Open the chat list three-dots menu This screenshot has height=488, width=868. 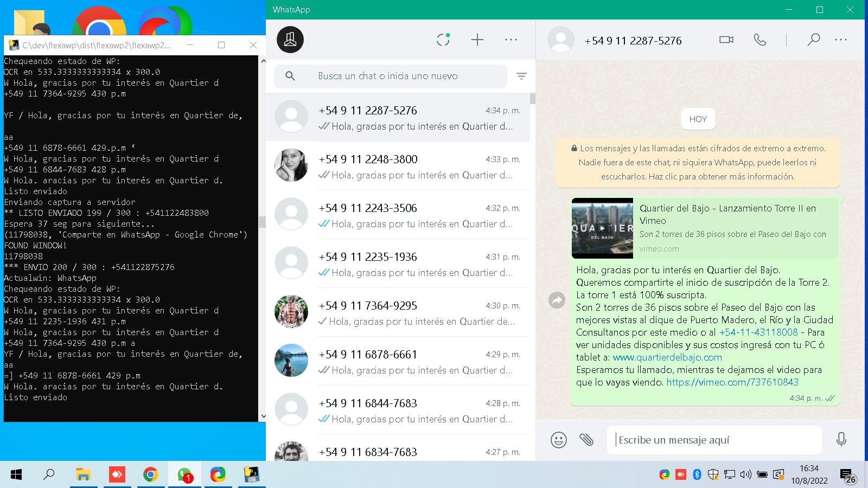point(511,40)
